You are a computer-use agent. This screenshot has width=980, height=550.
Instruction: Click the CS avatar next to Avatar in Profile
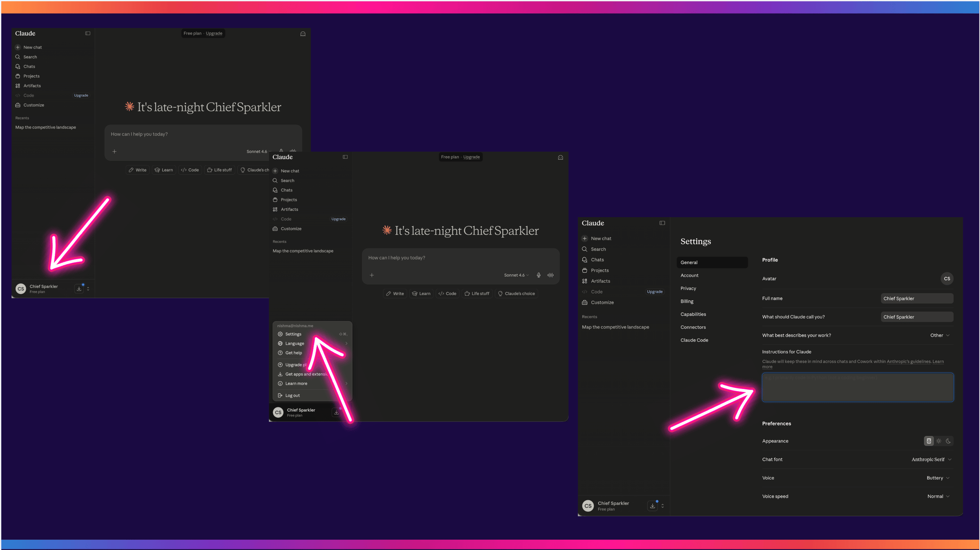point(947,279)
